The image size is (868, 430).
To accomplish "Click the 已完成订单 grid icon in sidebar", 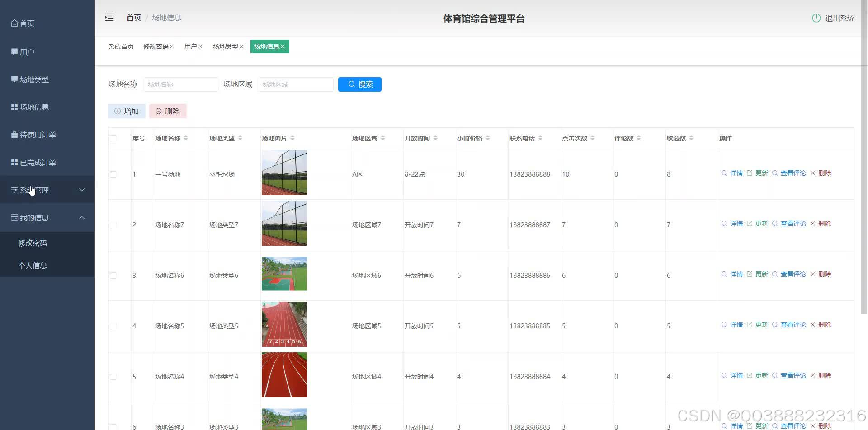I will click(x=14, y=163).
